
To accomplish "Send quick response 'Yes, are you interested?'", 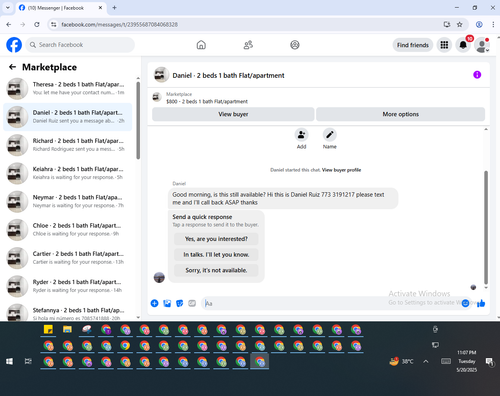I will pyautogui.click(x=216, y=239).
